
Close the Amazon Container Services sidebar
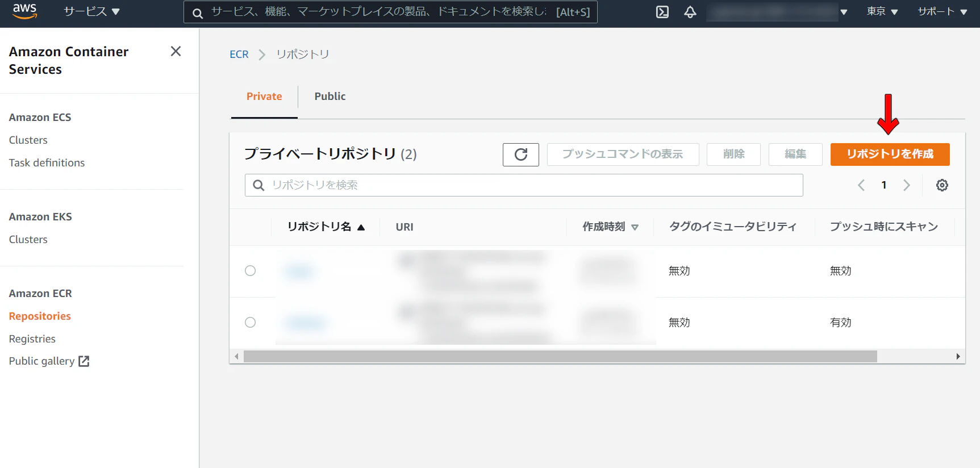[x=176, y=52]
